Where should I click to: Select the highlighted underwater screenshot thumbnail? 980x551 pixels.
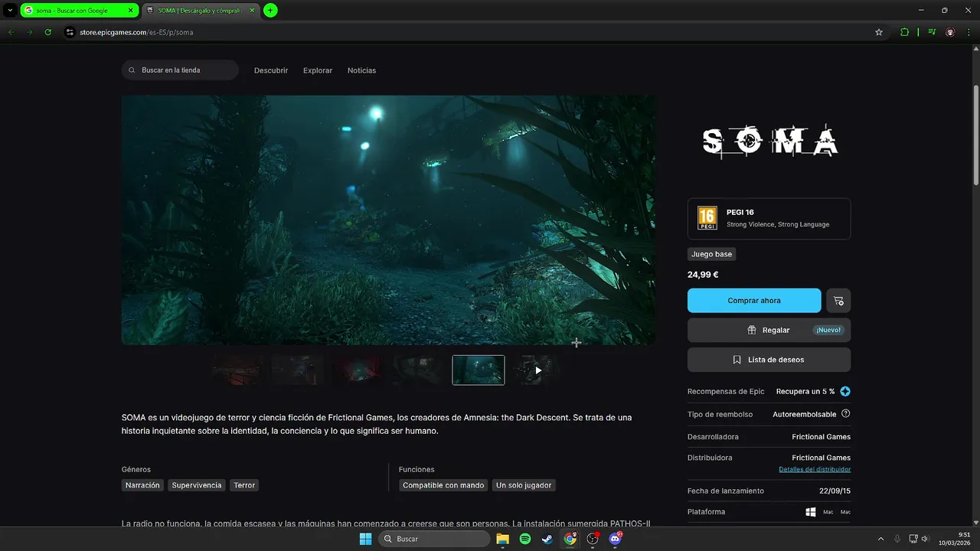click(x=479, y=370)
